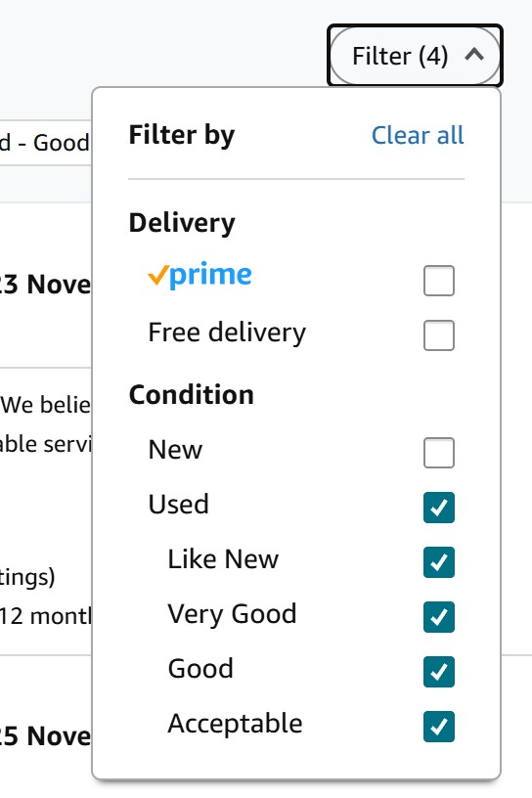
Task: Click the 'Like New' text label
Action: [223, 559]
